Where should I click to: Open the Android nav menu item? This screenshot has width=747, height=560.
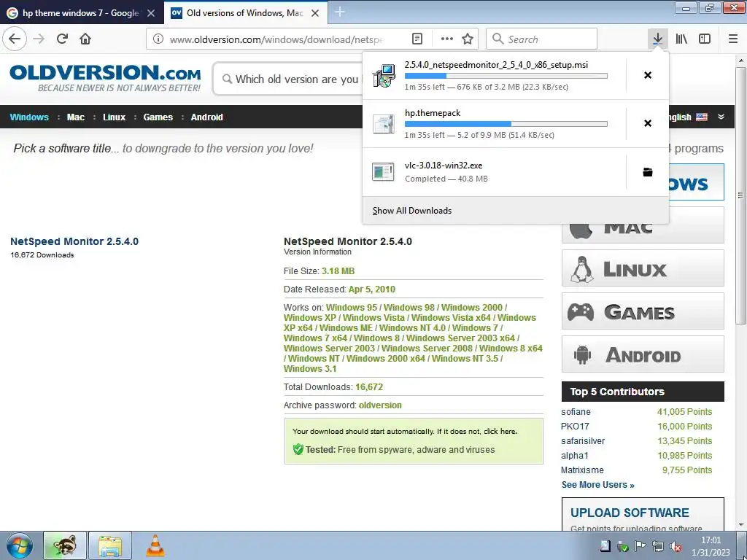click(x=206, y=117)
